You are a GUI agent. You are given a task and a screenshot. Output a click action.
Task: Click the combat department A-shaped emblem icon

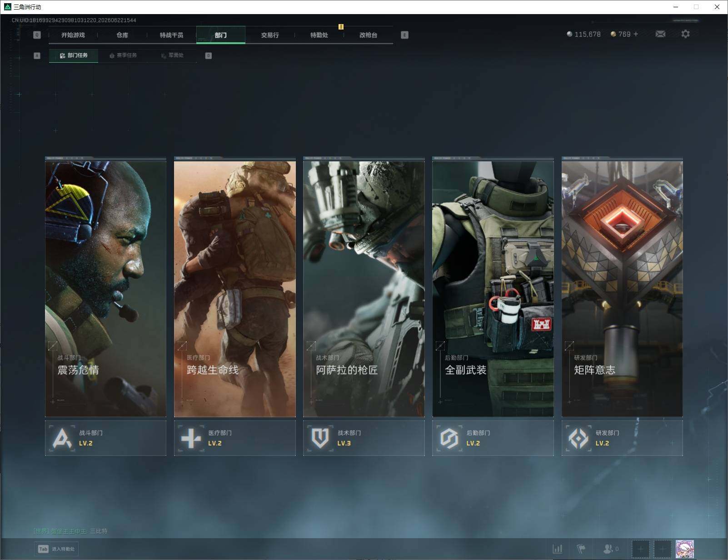coord(62,439)
